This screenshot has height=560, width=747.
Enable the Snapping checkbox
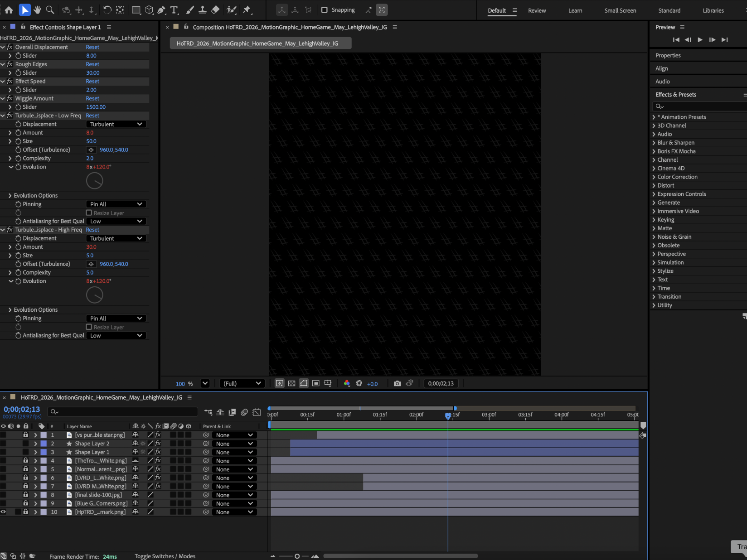[x=324, y=10]
